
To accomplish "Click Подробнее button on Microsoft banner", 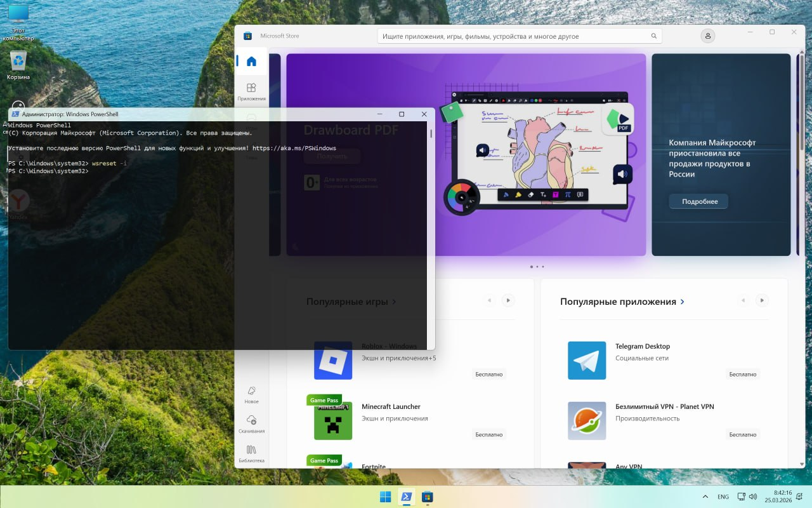I will (x=700, y=201).
